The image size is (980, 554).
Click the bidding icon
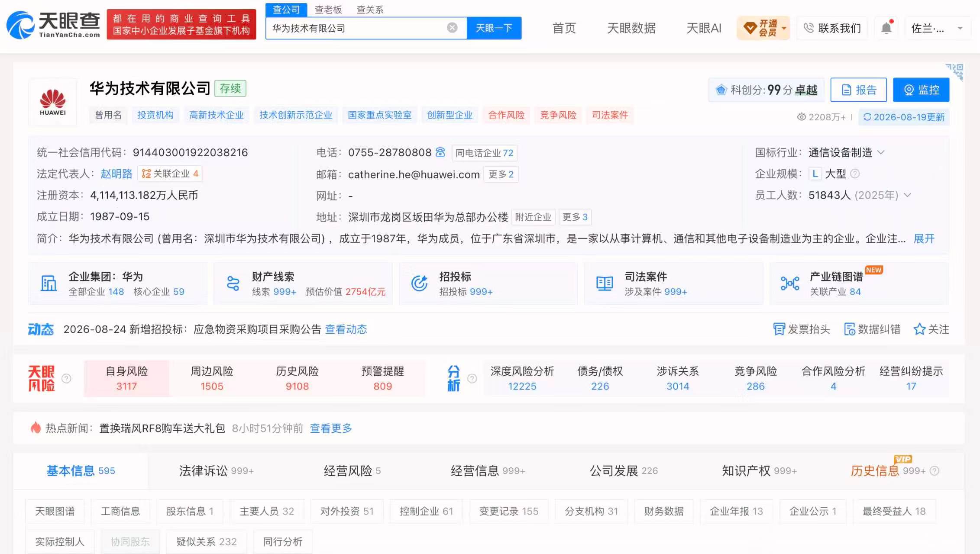419,283
